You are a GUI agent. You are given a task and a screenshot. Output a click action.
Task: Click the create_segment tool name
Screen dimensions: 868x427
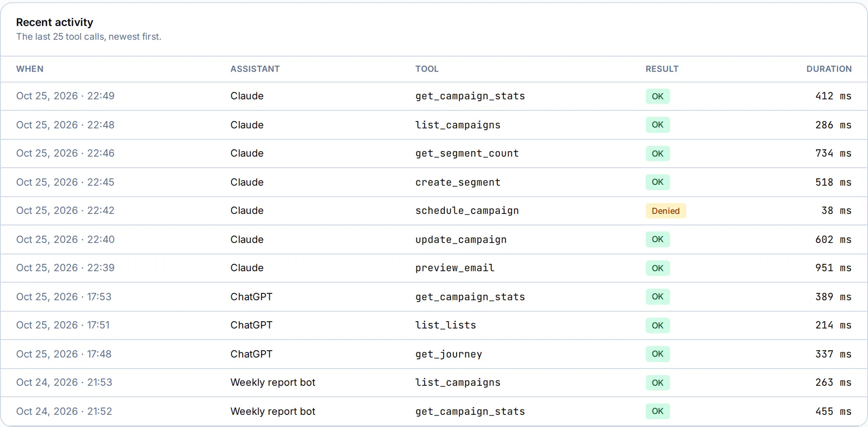tap(458, 182)
